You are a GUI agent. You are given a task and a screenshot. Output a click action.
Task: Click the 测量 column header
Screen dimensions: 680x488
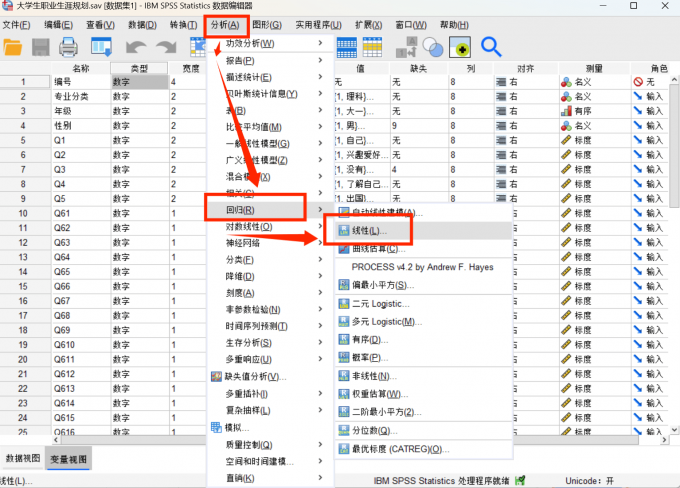tap(594, 69)
